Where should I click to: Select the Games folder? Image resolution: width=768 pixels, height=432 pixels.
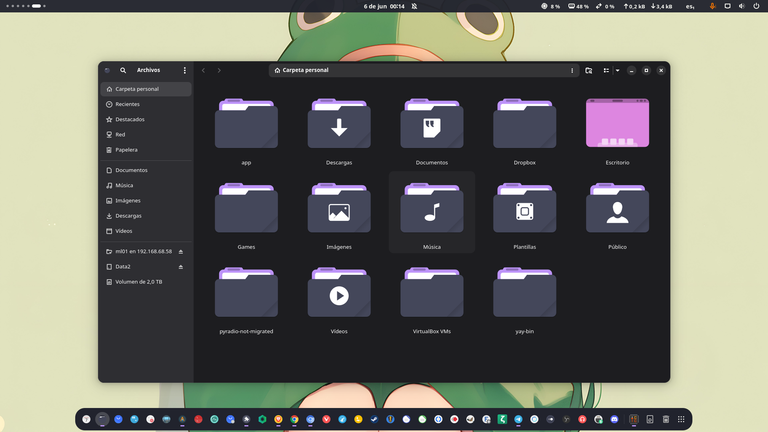[x=246, y=208]
